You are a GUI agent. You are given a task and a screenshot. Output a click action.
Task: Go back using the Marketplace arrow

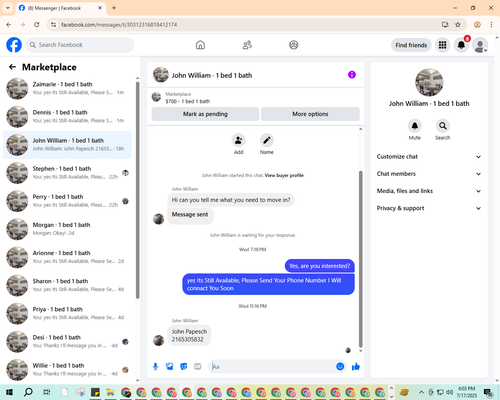[x=12, y=67]
